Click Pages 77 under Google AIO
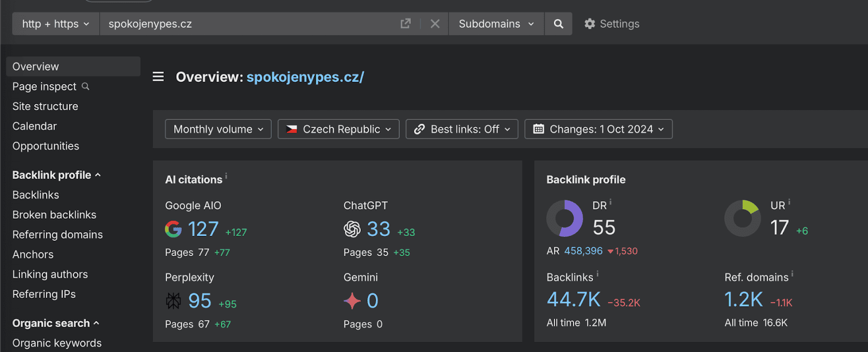The image size is (868, 352). coord(187,253)
